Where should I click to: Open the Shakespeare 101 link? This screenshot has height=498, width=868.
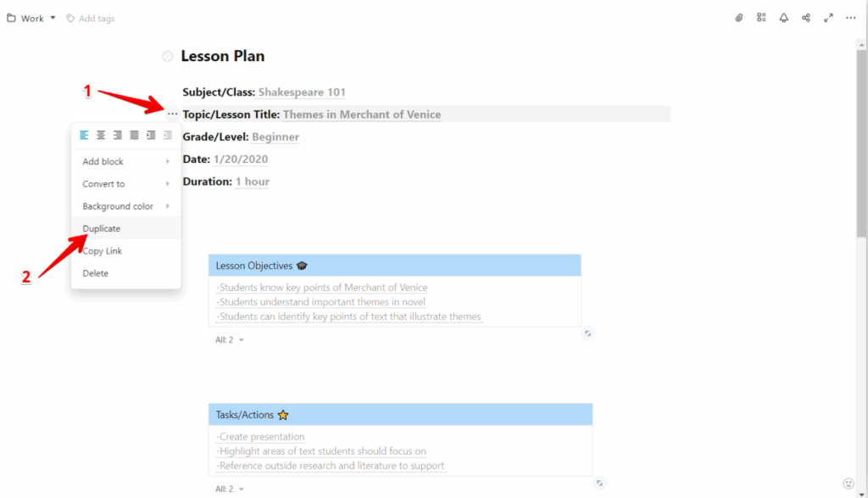pos(301,92)
